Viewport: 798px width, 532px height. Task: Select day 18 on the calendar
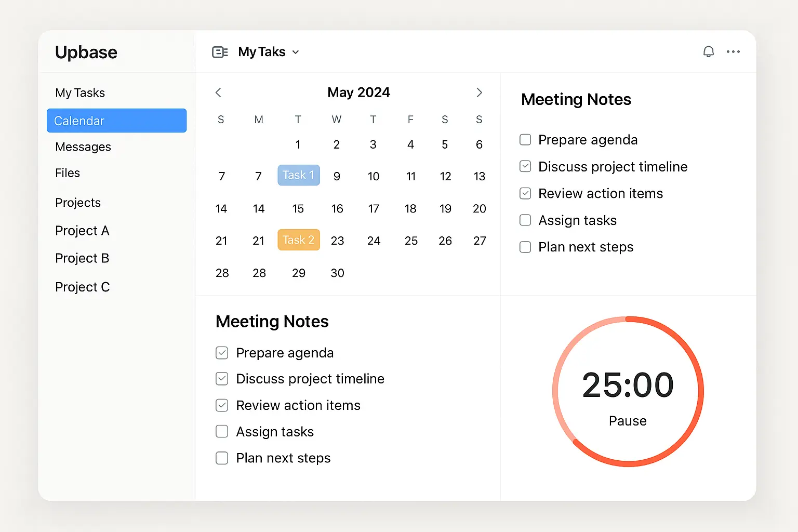click(x=410, y=209)
